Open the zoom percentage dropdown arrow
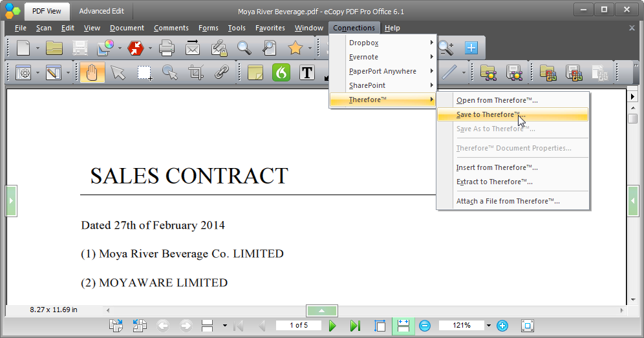Screen dimensions: 644x338 point(489,326)
